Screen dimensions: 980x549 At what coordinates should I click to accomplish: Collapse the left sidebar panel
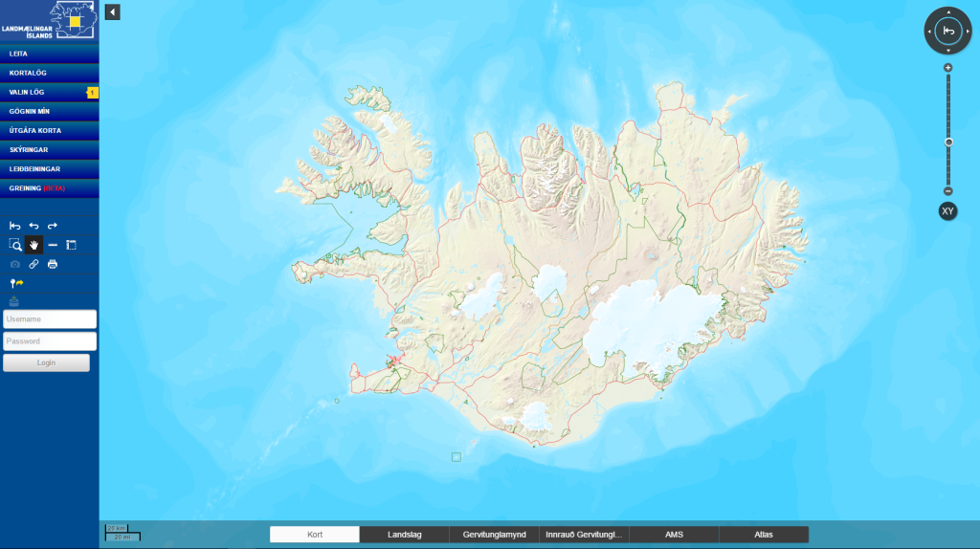[112, 12]
